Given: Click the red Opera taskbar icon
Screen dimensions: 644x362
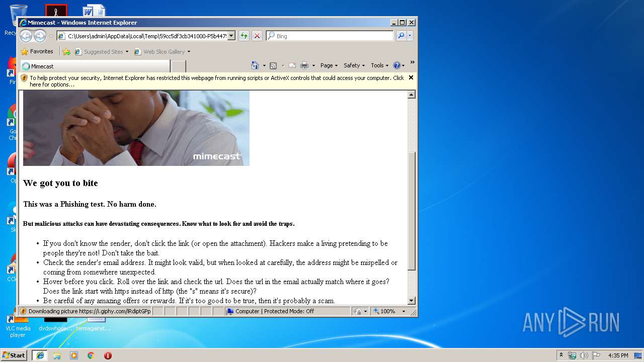Looking at the screenshot, I should pos(108,355).
